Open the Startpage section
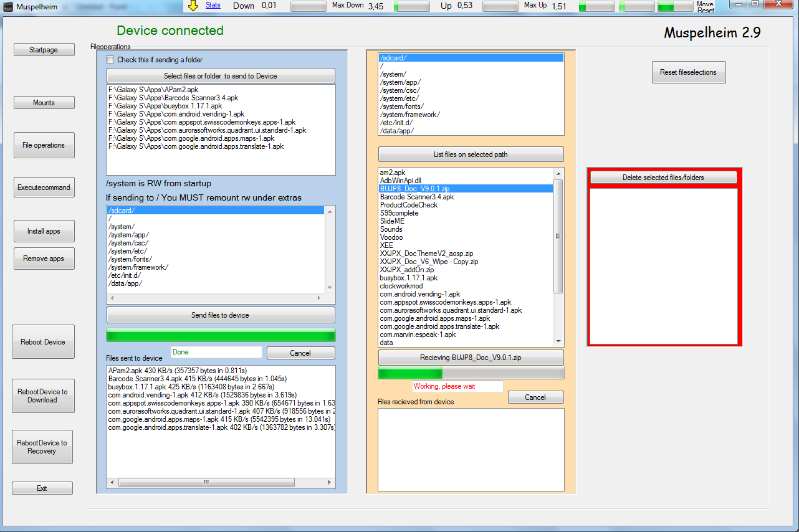 pyautogui.click(x=44, y=50)
